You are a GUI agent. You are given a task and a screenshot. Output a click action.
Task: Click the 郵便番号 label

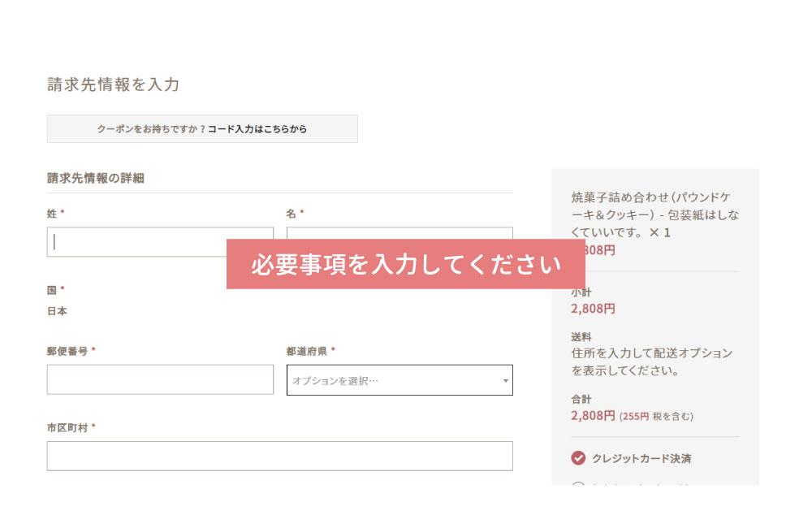(67, 351)
